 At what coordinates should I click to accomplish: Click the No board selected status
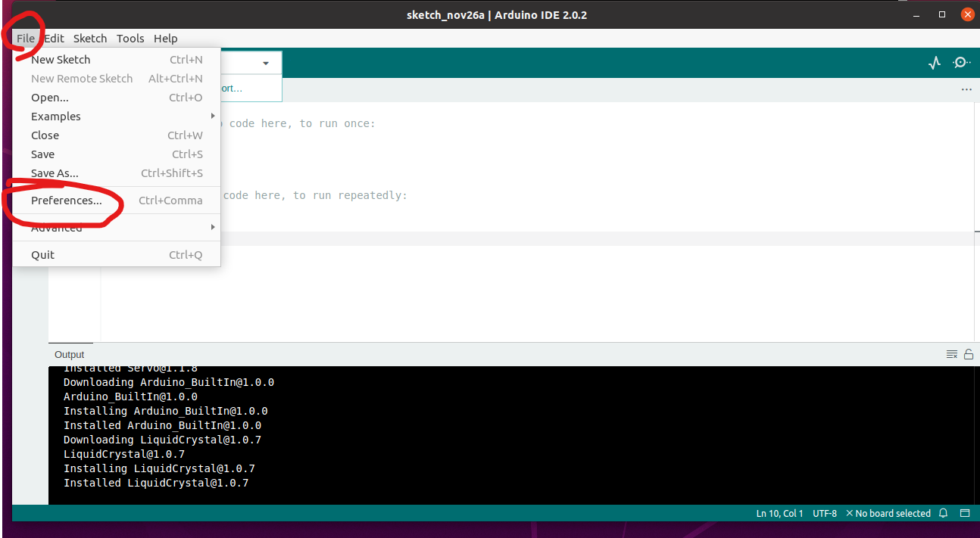coord(893,513)
